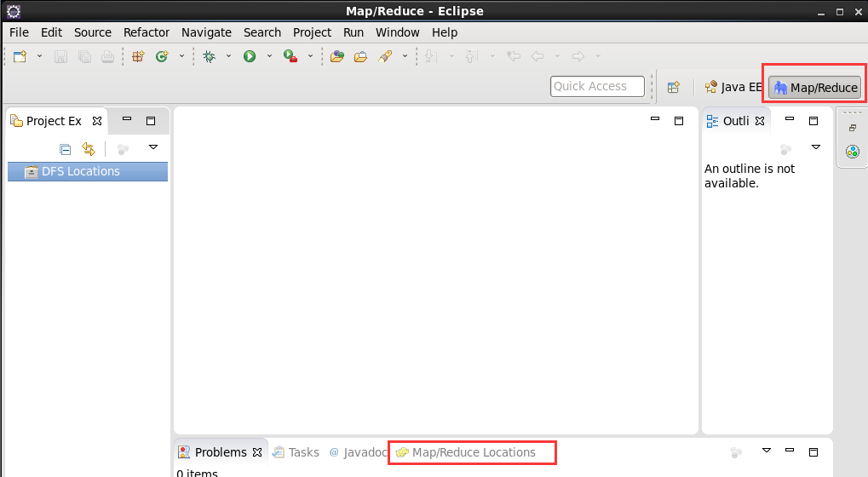Click the Previous Annotation icon
The width and height of the screenshot is (868, 477).
472,56
